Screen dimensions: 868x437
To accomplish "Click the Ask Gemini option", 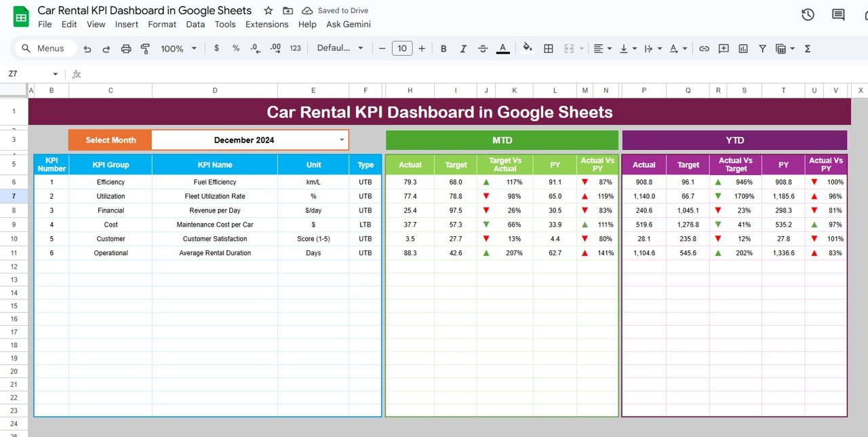I will click(348, 24).
